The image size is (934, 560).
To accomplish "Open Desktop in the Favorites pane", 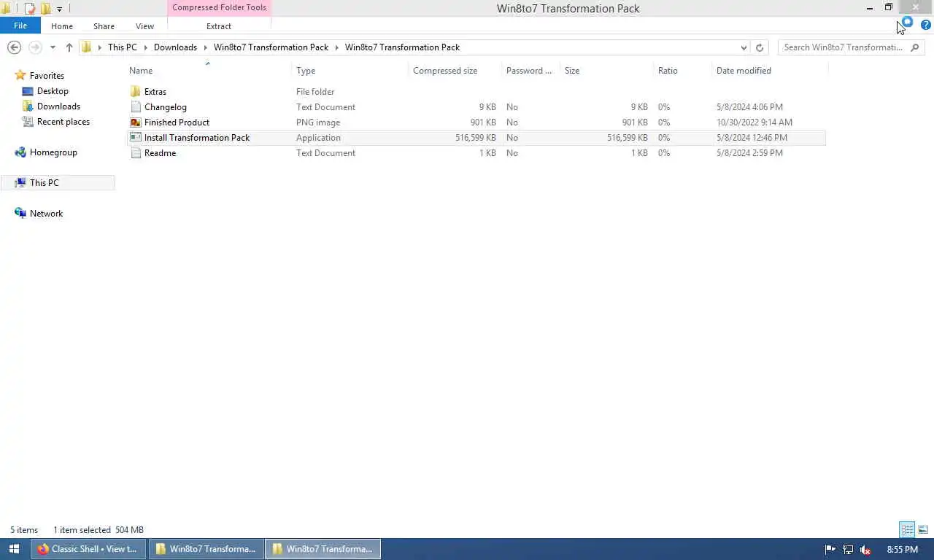I will tap(53, 91).
